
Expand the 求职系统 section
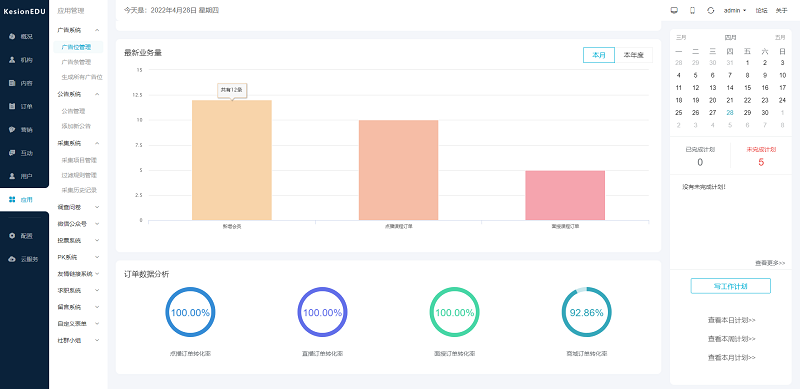click(x=78, y=290)
